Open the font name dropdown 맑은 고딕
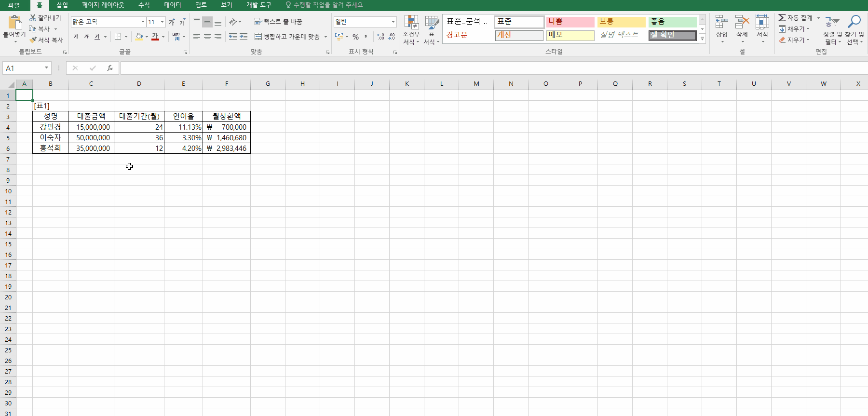This screenshot has height=416, width=868. pos(143,22)
